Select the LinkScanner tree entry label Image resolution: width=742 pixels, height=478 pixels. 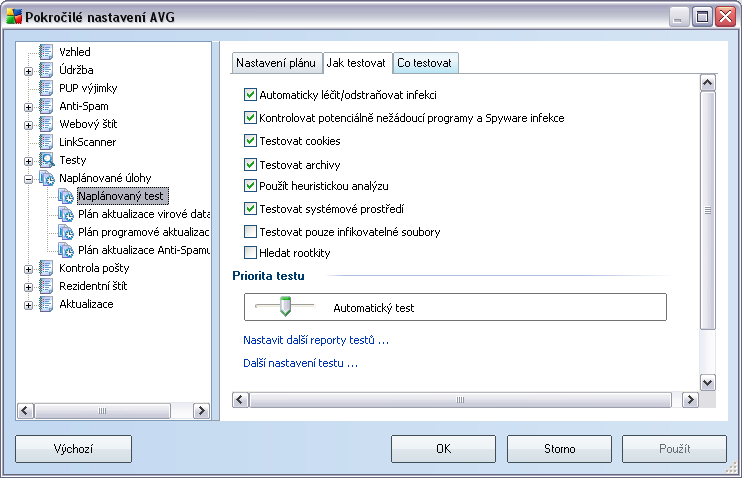coord(88,142)
